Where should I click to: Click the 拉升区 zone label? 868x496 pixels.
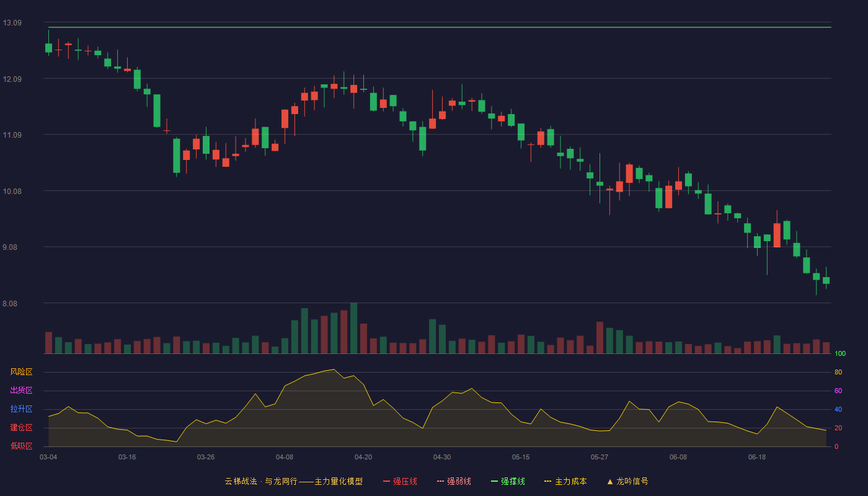click(21, 409)
